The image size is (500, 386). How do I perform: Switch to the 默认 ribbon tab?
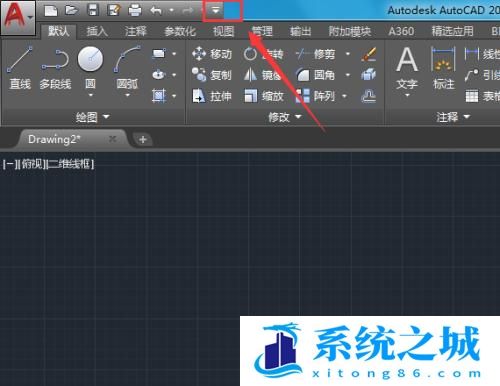59,31
